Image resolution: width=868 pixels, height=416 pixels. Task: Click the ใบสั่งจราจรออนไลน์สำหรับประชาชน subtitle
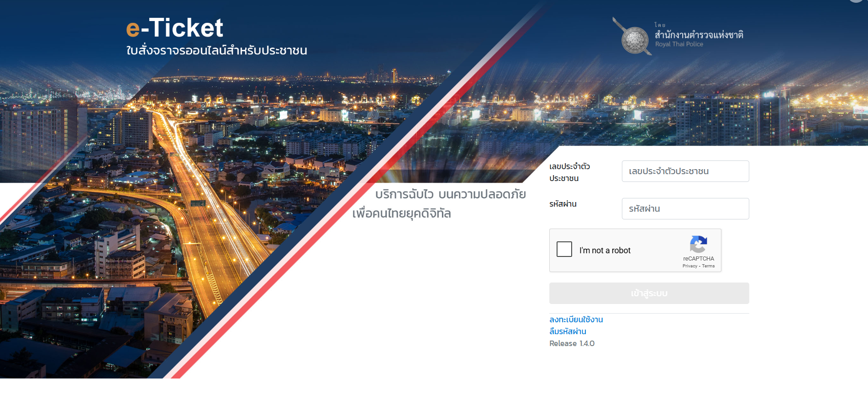216,50
